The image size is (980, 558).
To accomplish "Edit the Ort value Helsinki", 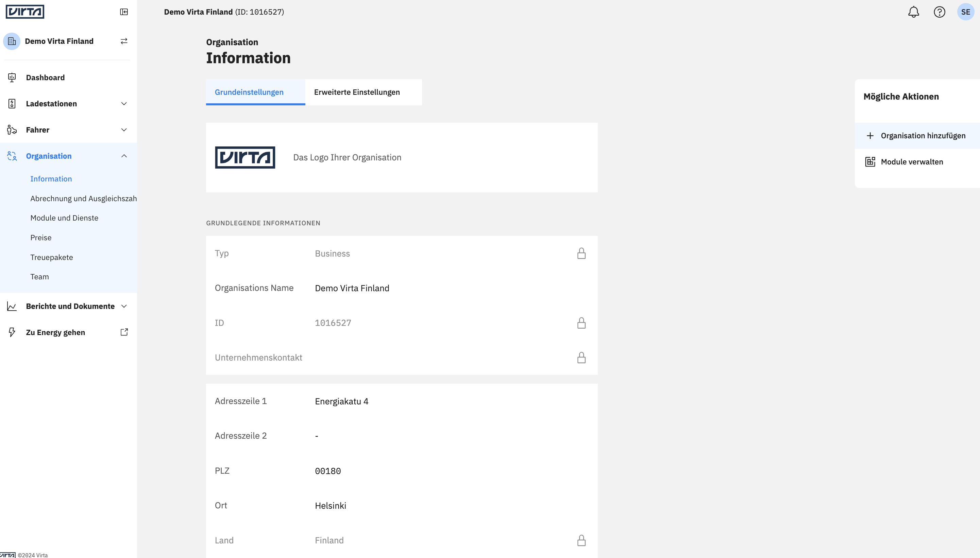I will pyautogui.click(x=331, y=505).
